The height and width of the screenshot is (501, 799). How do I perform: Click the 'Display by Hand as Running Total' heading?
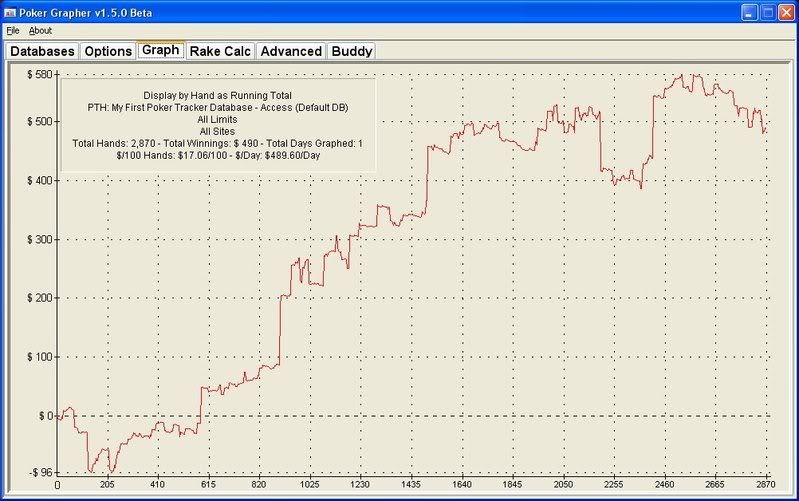pos(217,95)
